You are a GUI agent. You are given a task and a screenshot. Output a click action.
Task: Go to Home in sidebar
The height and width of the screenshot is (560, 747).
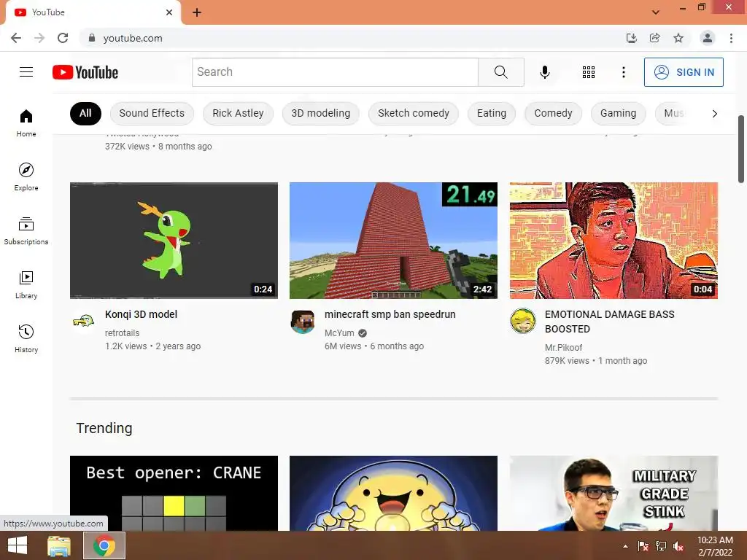pos(26,122)
